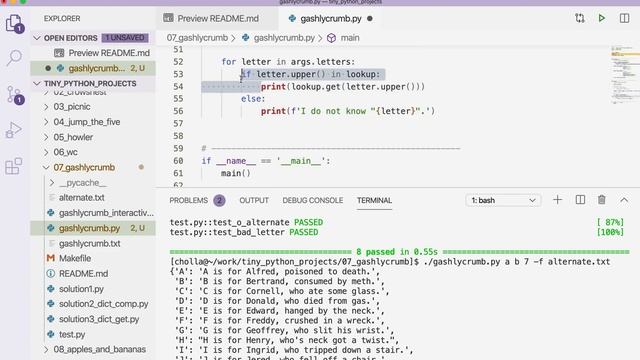
Task: Split the editor to the right
Action: pos(624,18)
